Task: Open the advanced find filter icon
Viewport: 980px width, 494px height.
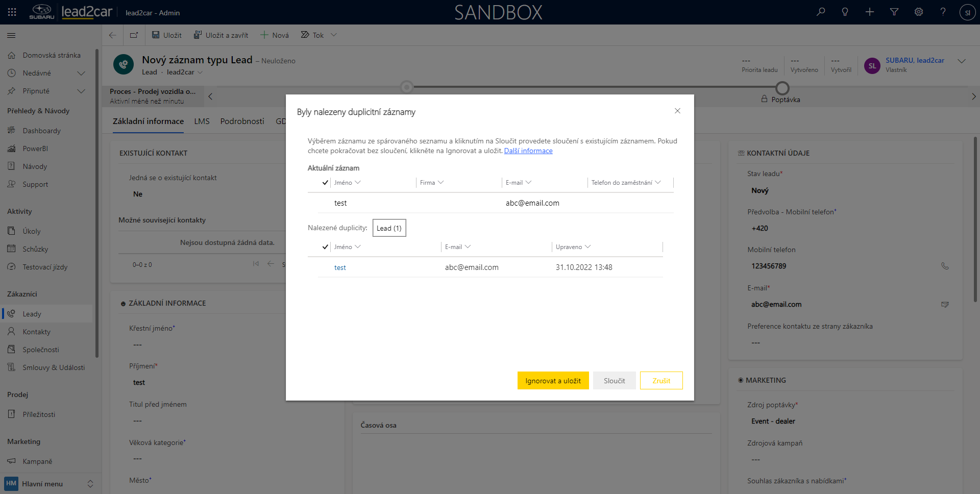Action: pos(894,12)
